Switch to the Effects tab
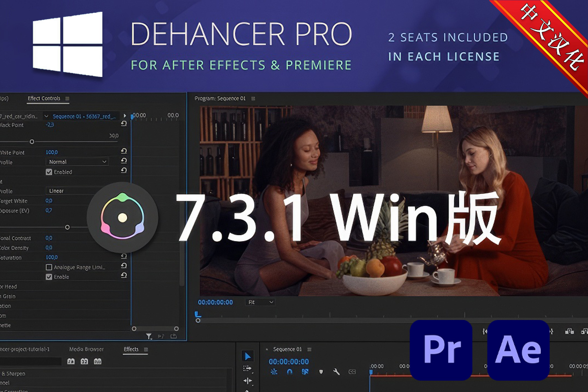 131,349
